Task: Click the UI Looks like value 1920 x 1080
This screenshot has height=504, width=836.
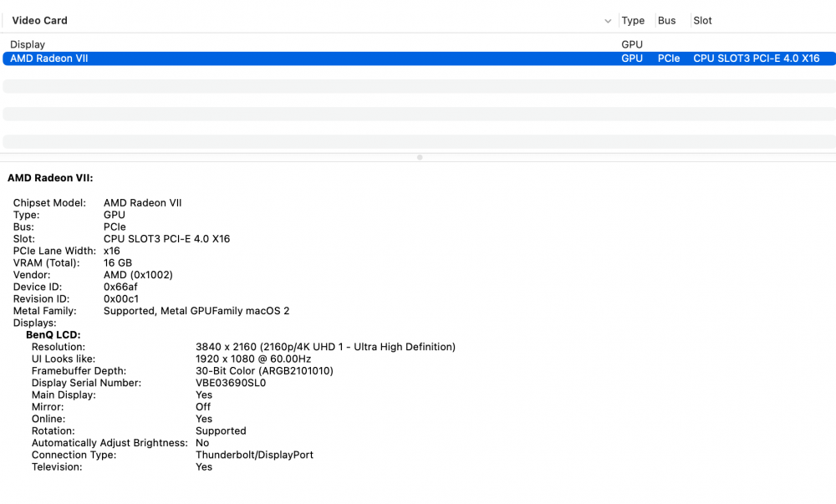Action: tap(253, 359)
